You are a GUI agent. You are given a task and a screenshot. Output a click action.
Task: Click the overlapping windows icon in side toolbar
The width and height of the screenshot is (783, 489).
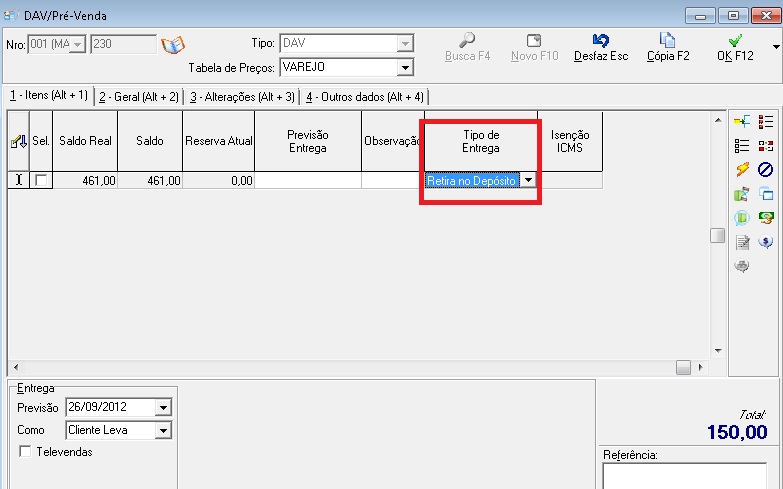click(x=766, y=193)
